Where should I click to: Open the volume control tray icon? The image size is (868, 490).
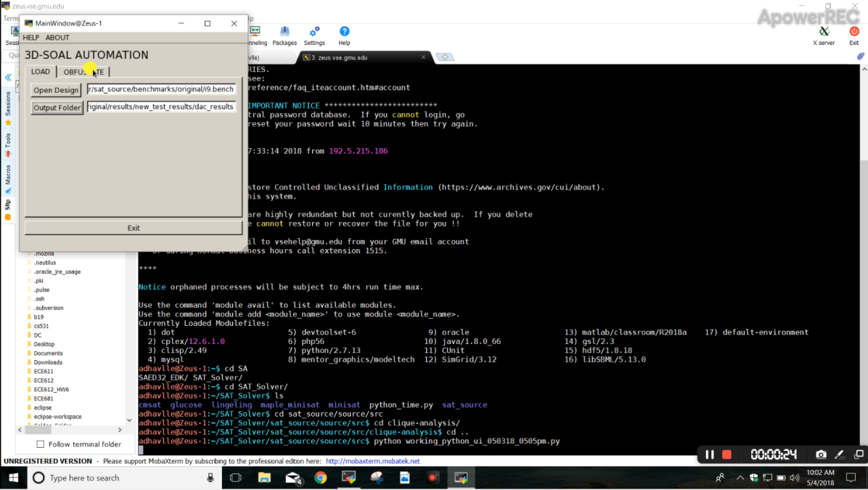(x=795, y=477)
